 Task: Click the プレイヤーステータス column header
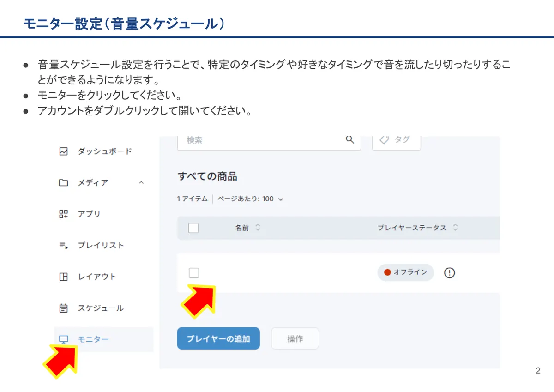coord(412,228)
